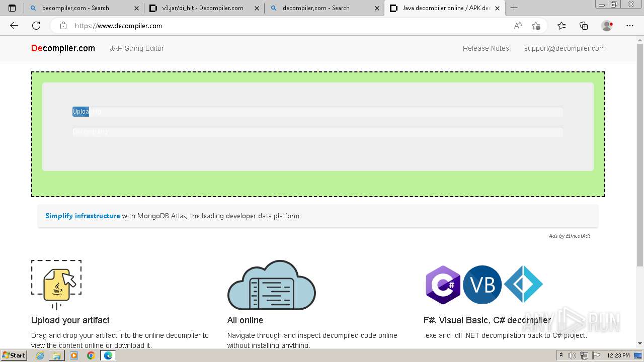Click the F# logo icon
The width and height of the screenshot is (644, 362).
tap(523, 285)
